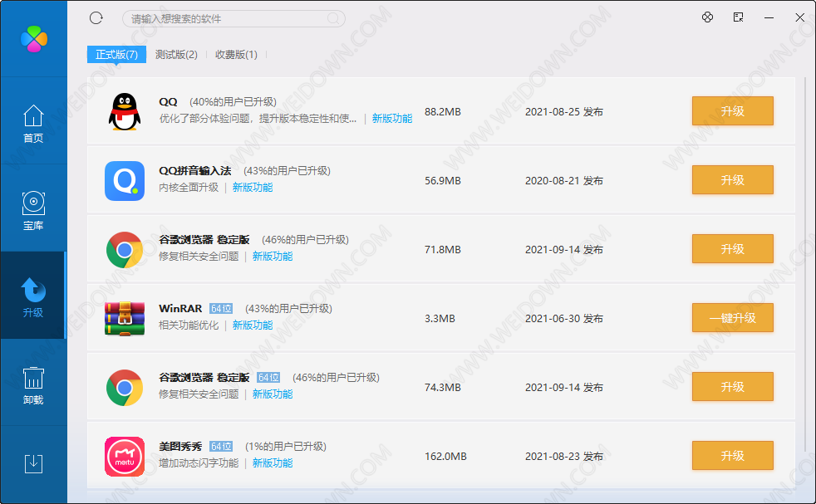Click the search magnifier icon
Image resolution: width=816 pixels, height=504 pixels.
tap(333, 19)
